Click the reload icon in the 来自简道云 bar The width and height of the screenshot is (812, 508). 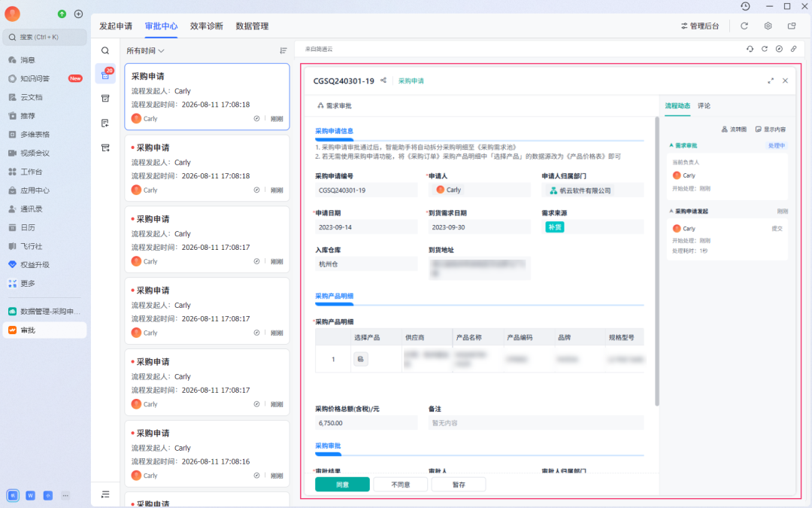pos(765,49)
